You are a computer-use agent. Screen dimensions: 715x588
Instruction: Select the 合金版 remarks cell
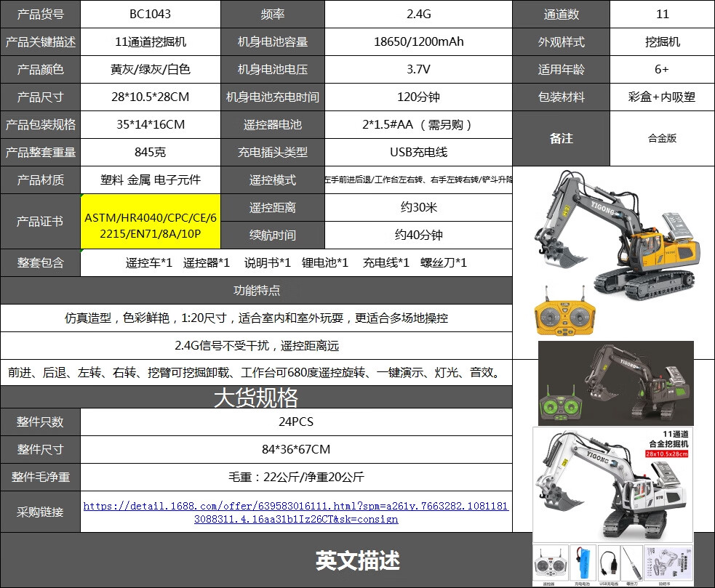click(662, 139)
